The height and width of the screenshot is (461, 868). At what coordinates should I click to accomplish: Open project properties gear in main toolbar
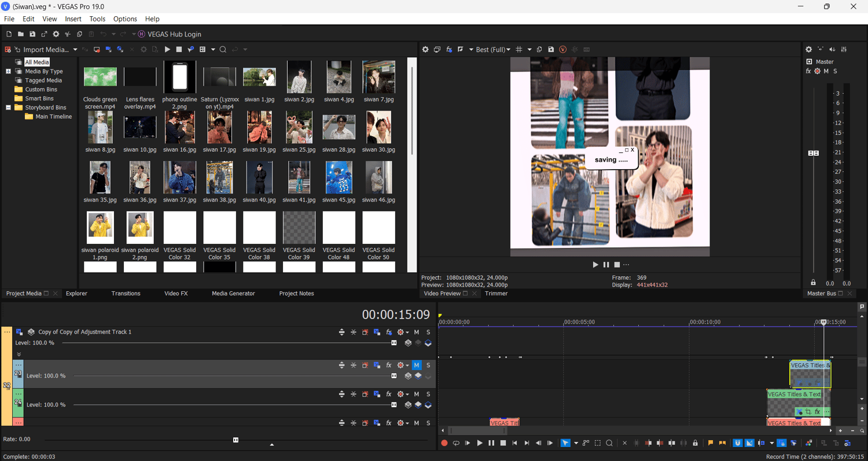[x=56, y=35]
